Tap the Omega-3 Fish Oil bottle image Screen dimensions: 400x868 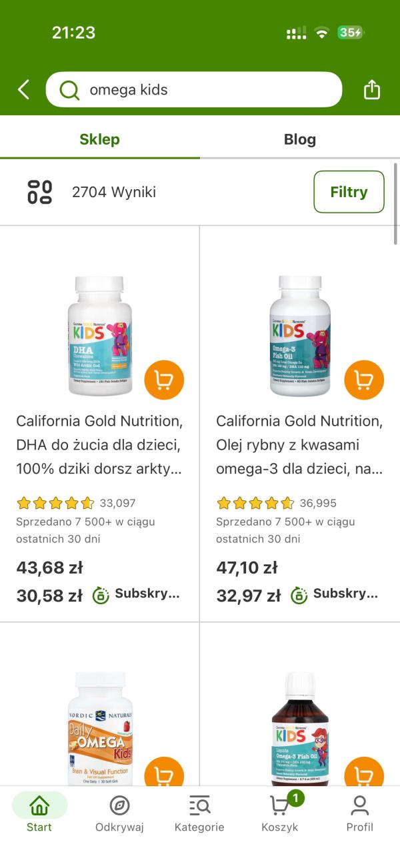299,335
